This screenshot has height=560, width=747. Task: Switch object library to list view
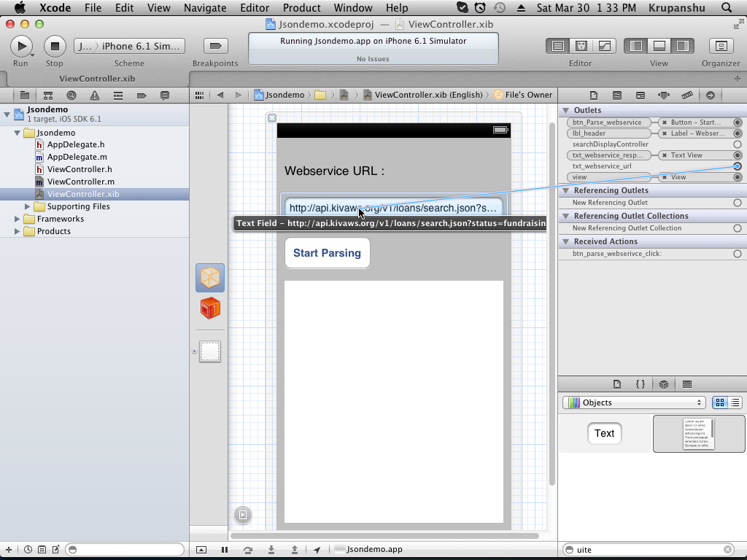pos(735,402)
